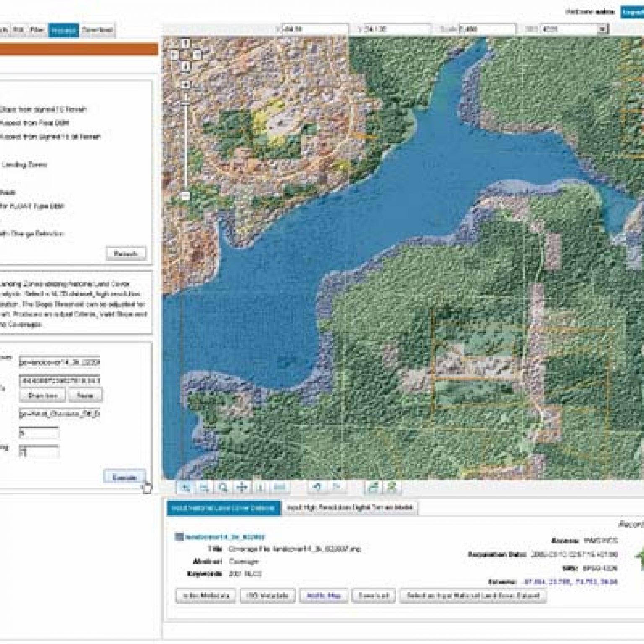Pan map west with left arrow
Screen dimensions: 644x644
174,54
